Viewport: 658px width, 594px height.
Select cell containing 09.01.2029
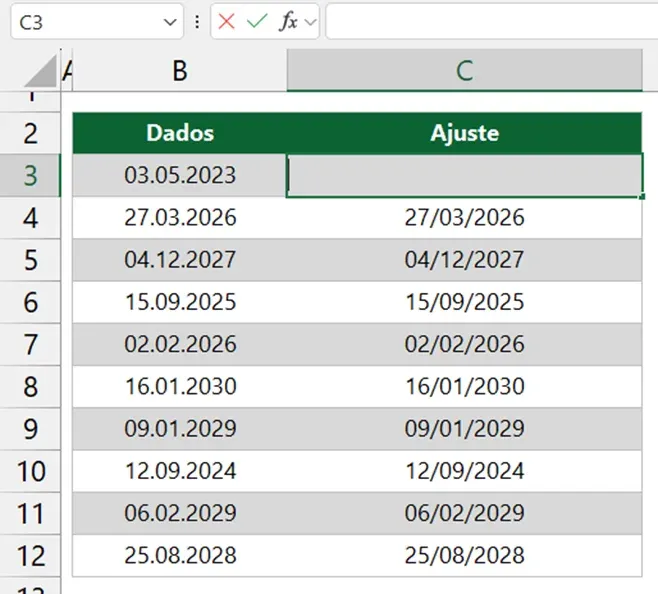coord(180,429)
